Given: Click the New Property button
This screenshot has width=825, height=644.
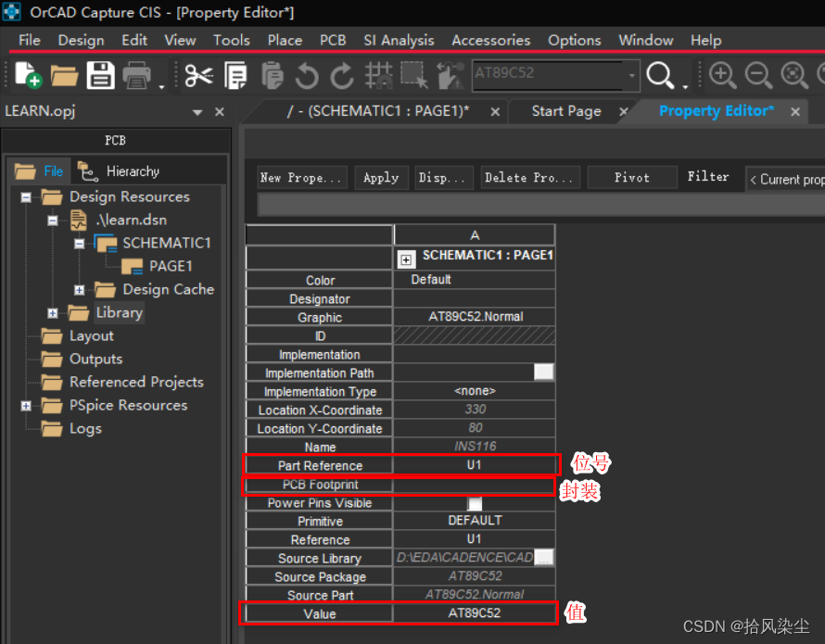Looking at the screenshot, I should click(x=302, y=177).
